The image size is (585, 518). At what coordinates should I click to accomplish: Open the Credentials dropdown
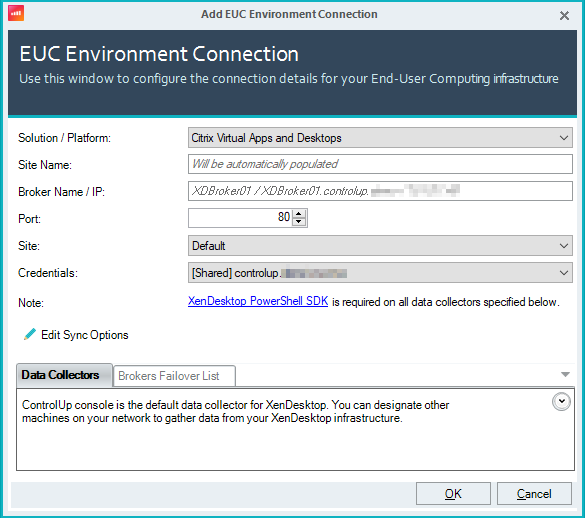(x=380, y=273)
